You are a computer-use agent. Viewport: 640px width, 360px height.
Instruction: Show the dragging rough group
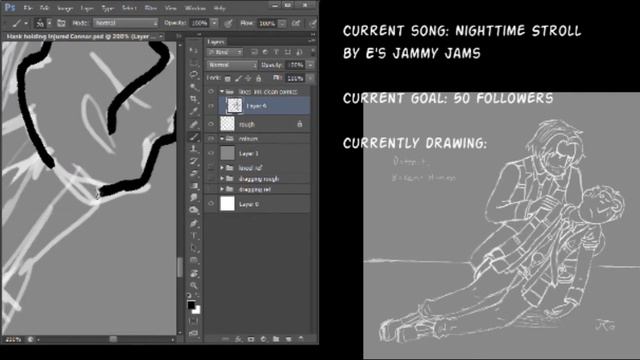point(211,179)
